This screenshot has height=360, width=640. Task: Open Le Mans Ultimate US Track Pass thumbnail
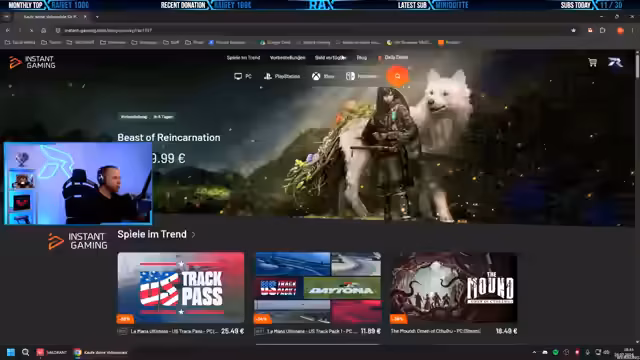click(x=181, y=288)
